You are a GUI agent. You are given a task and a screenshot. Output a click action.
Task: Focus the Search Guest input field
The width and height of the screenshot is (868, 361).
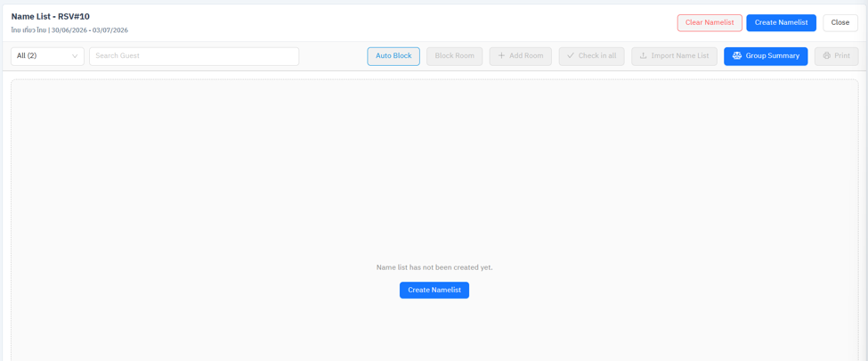pyautogui.click(x=194, y=56)
